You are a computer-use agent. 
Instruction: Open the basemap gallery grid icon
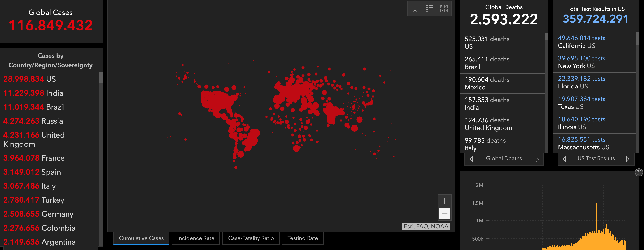pos(444,9)
